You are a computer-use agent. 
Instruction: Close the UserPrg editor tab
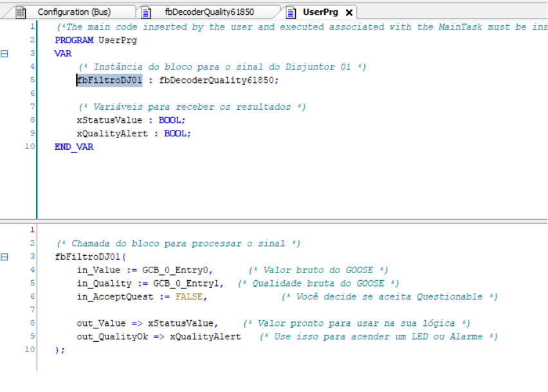349,12
